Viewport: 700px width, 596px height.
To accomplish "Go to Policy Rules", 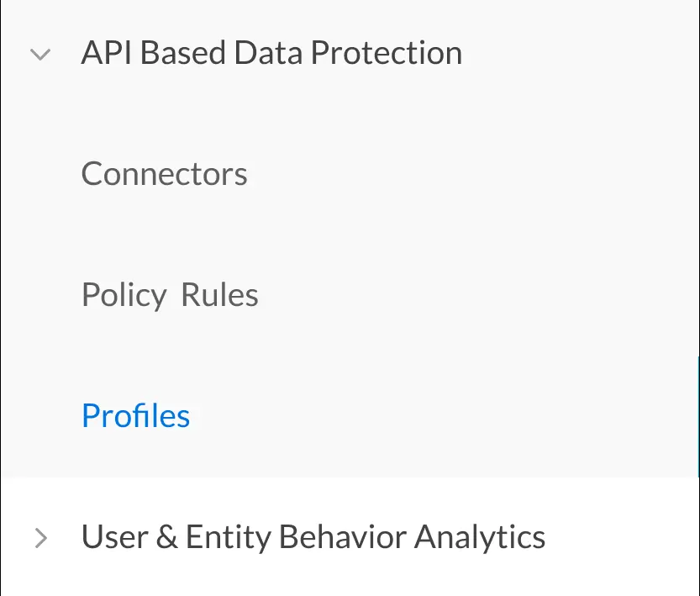I will click(170, 295).
